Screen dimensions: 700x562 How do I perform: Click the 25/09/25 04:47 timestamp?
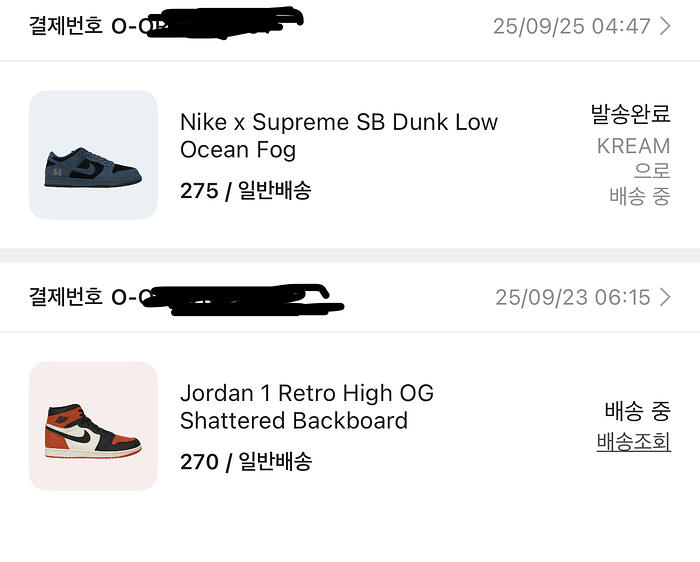point(571,26)
